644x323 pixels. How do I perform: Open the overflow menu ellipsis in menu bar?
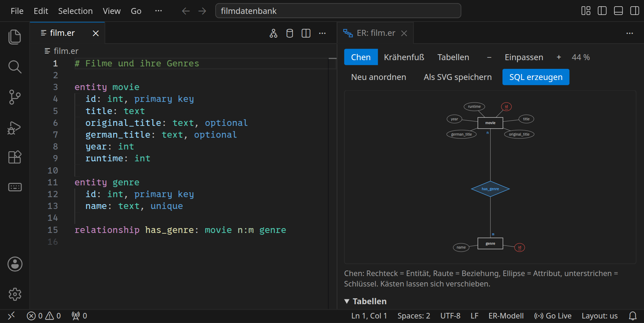click(159, 11)
